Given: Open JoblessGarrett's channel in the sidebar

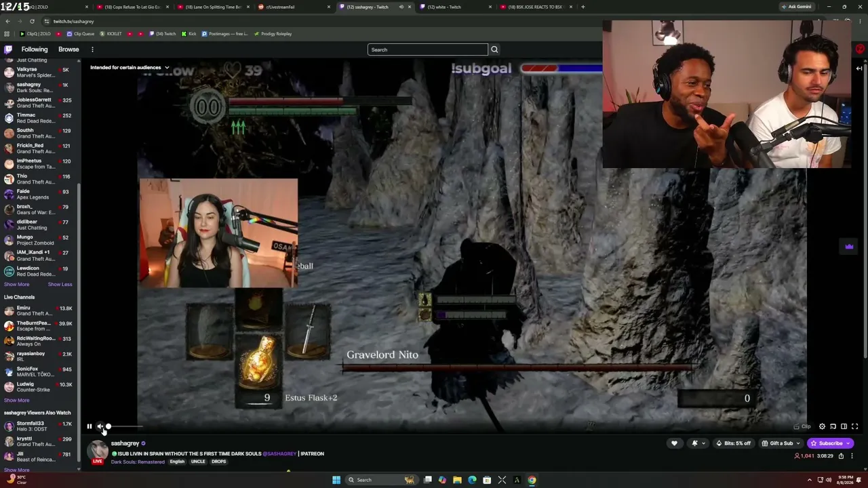Looking at the screenshot, I should [x=39, y=103].
